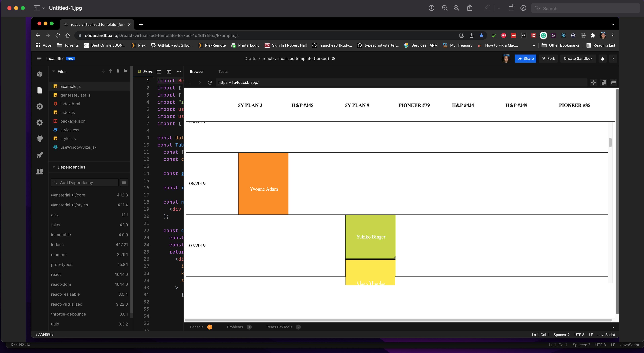Open Preview info inspector icon
Viewport: 644px width, 353px height.
431,8
